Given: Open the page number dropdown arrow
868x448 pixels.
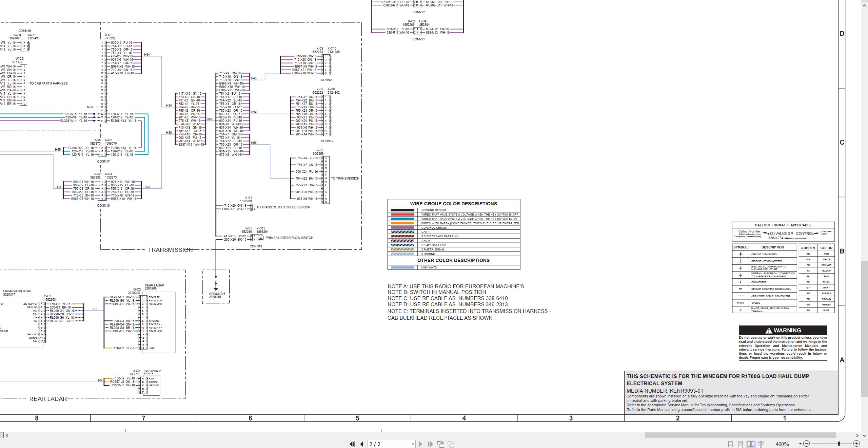Looking at the screenshot, I should click(x=413, y=444).
